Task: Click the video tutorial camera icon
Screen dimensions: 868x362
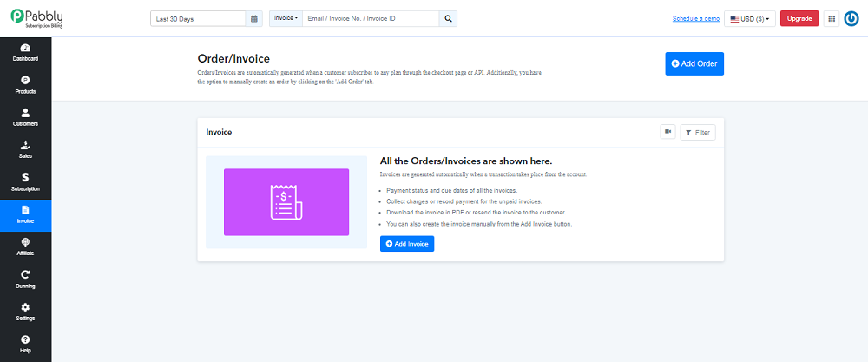Action: (668, 132)
